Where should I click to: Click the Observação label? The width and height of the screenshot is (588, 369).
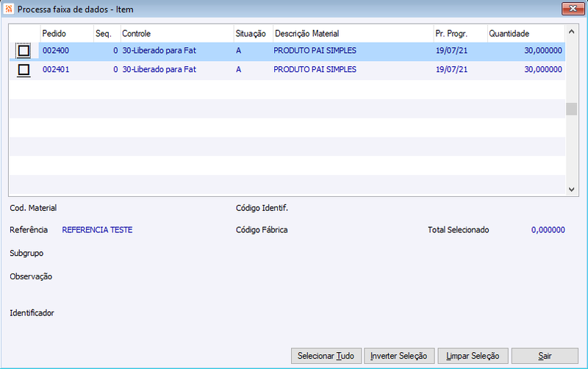point(31,276)
